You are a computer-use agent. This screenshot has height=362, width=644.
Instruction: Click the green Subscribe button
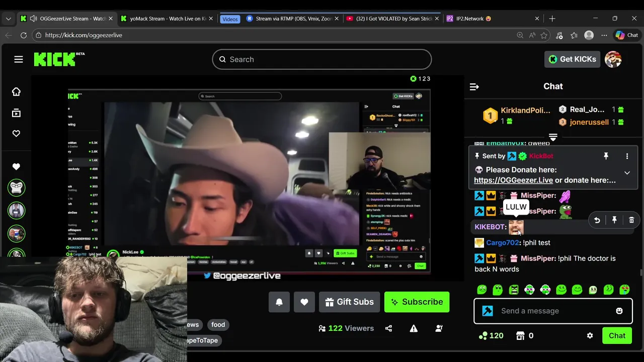[x=417, y=302]
